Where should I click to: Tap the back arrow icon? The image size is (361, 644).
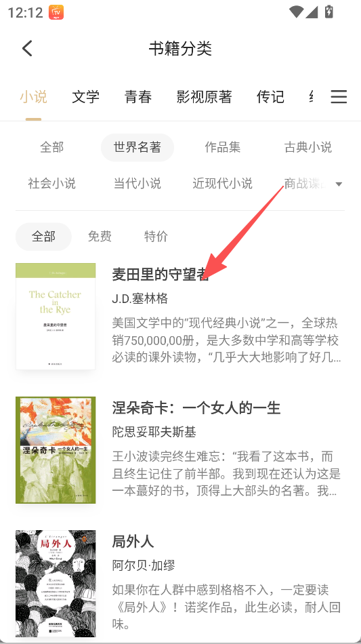point(27,48)
